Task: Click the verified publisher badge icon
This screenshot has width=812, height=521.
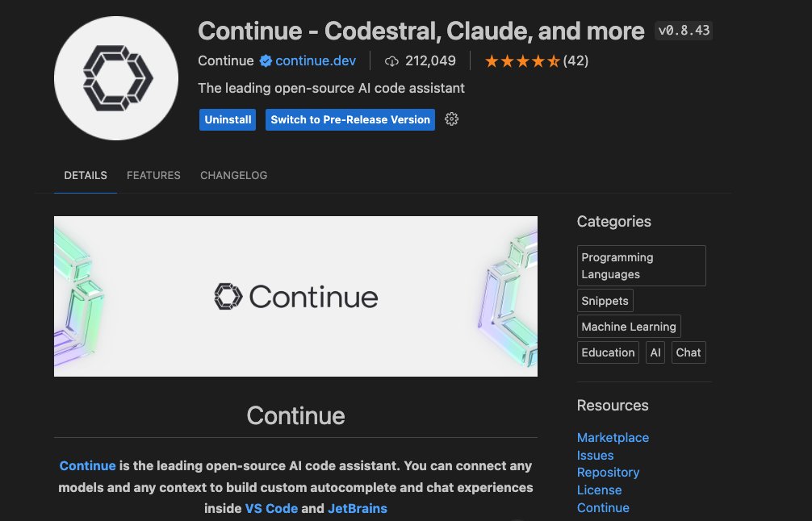Action: [x=266, y=61]
